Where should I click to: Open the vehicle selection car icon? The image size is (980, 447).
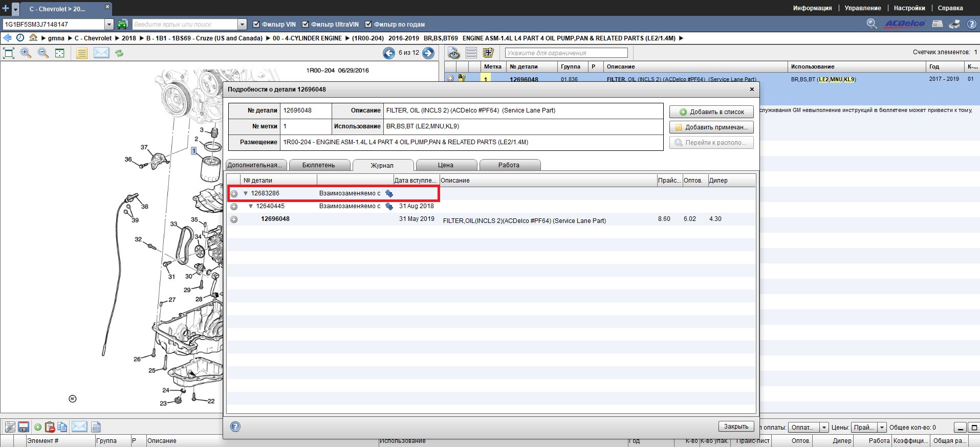(x=122, y=24)
